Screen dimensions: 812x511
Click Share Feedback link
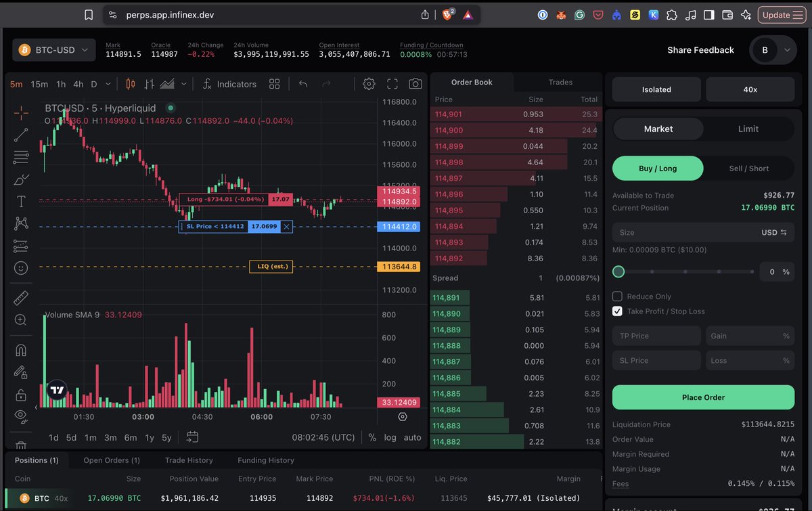click(700, 50)
